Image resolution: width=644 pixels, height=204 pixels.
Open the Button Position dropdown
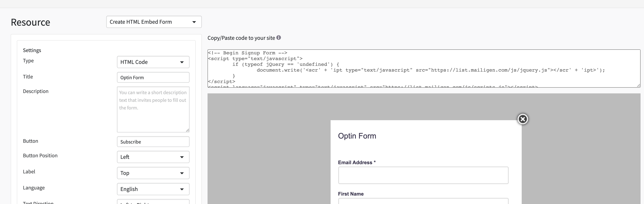tap(153, 157)
